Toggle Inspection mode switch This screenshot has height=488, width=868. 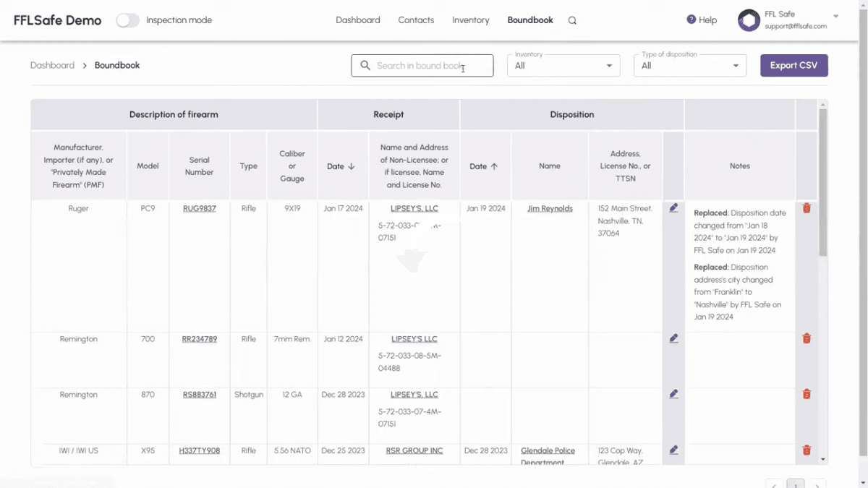pyautogui.click(x=127, y=20)
